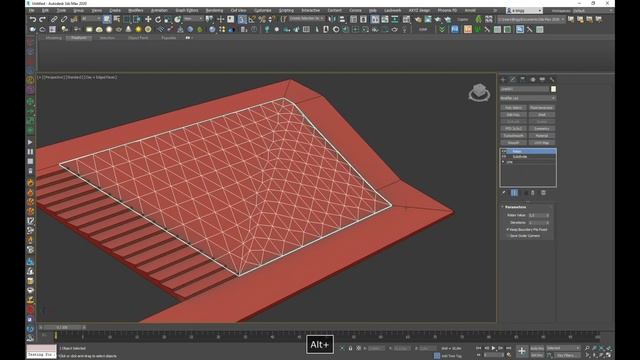Enable Save Outer Corners checkbox

click(x=508, y=236)
